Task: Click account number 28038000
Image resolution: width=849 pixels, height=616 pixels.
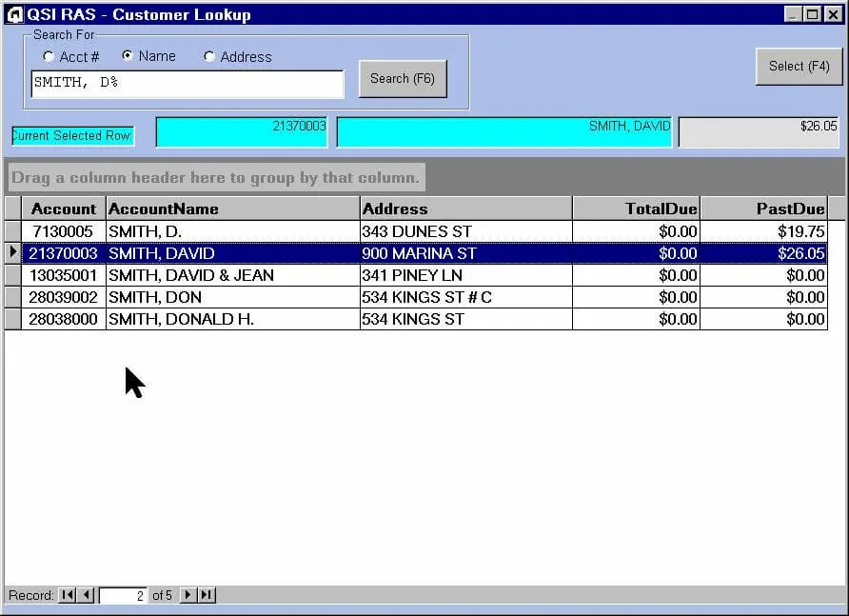Action: click(64, 319)
